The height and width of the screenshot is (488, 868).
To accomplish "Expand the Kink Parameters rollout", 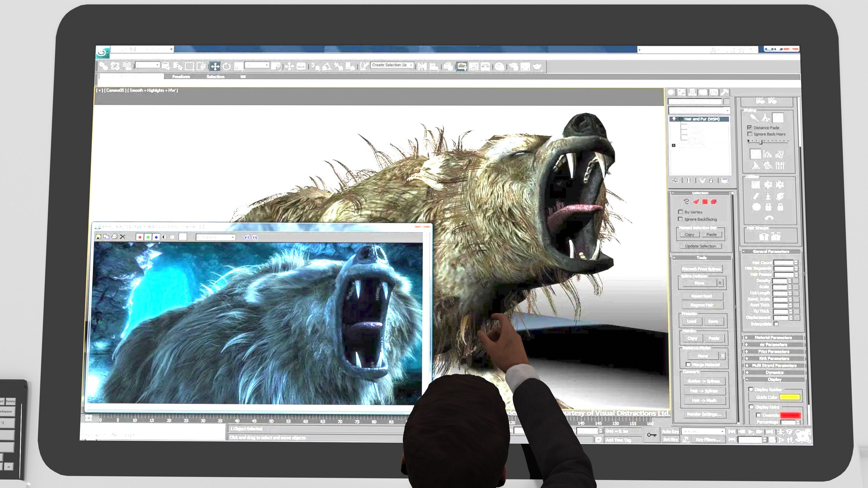I will 774,358.
